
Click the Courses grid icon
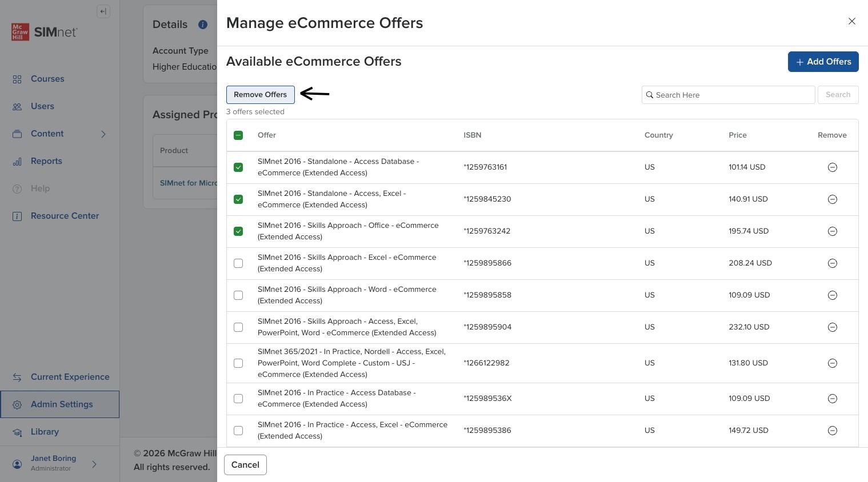17,79
